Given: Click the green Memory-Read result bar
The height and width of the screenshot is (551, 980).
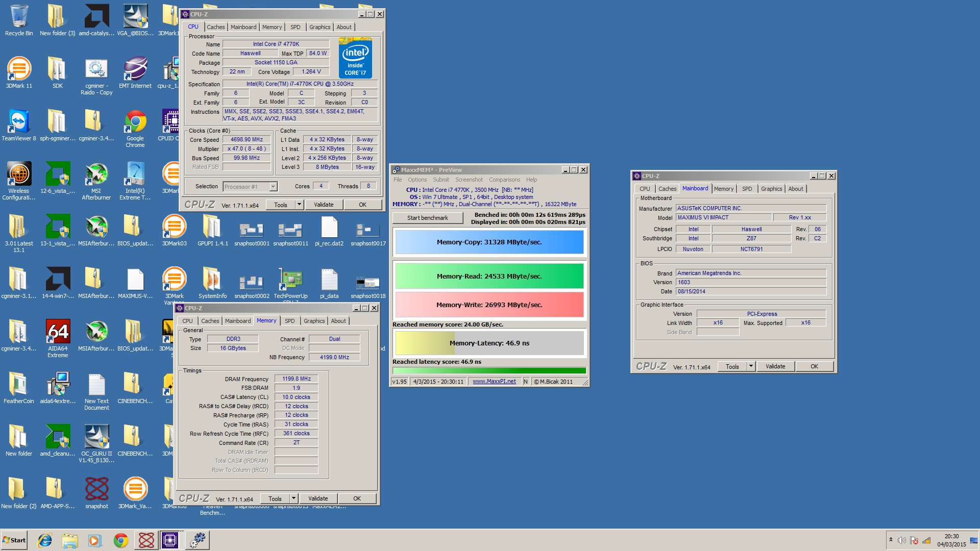Looking at the screenshot, I should (489, 276).
